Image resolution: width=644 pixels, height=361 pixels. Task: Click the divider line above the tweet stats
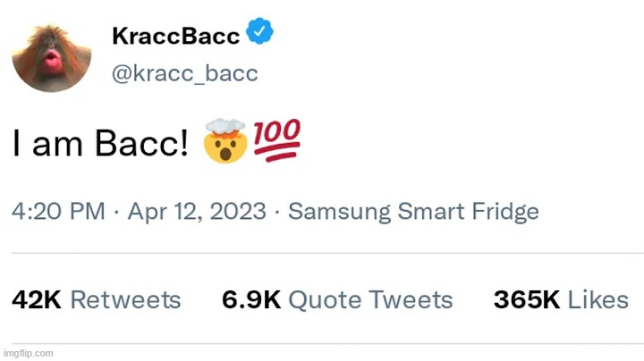(322, 253)
